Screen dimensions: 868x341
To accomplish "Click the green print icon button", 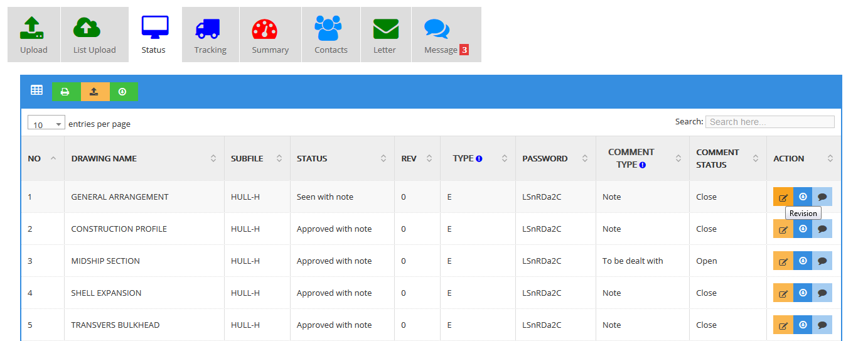I will pos(65,92).
